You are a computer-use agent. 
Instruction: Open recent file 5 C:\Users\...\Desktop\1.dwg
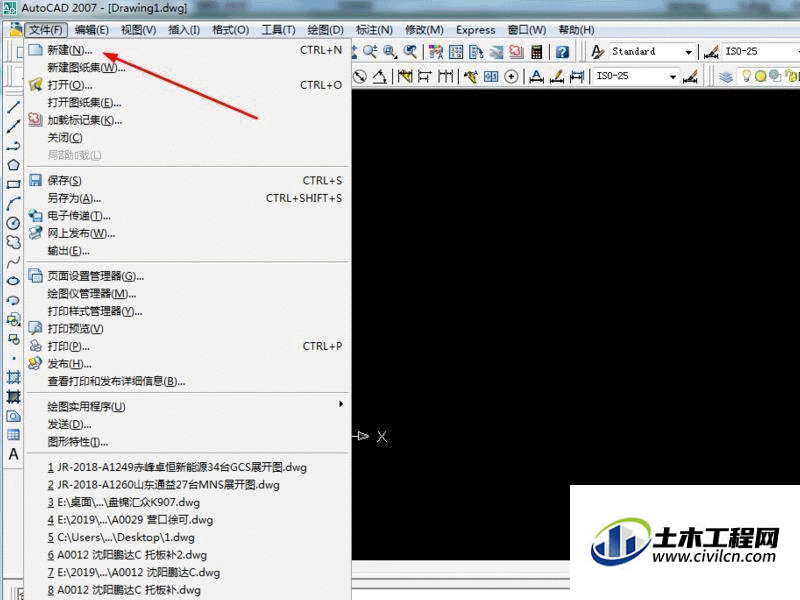(188, 537)
